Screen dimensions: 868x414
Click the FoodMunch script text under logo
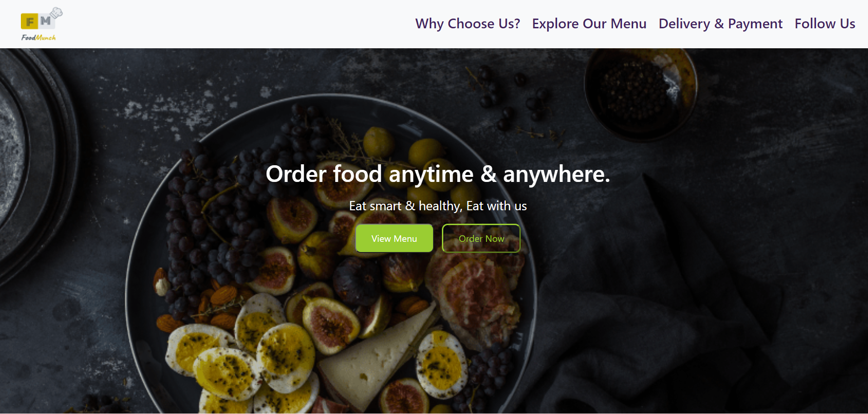coord(39,38)
